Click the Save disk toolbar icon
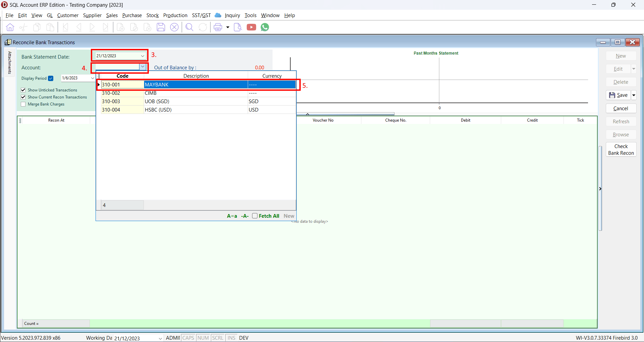 [161, 27]
